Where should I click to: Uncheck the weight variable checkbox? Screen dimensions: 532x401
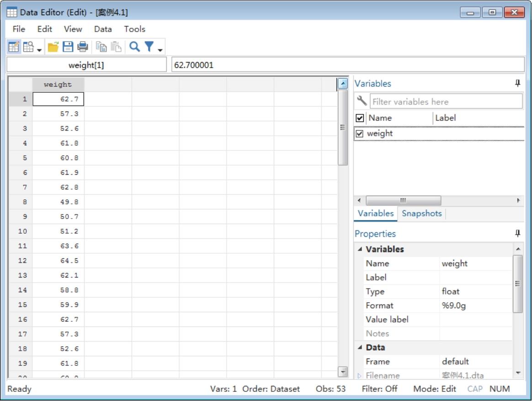click(x=360, y=134)
